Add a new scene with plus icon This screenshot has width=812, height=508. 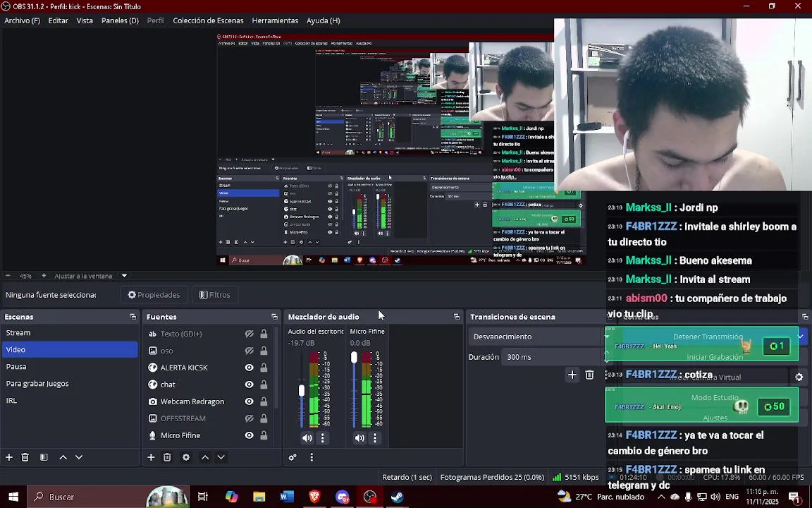[x=8, y=457]
